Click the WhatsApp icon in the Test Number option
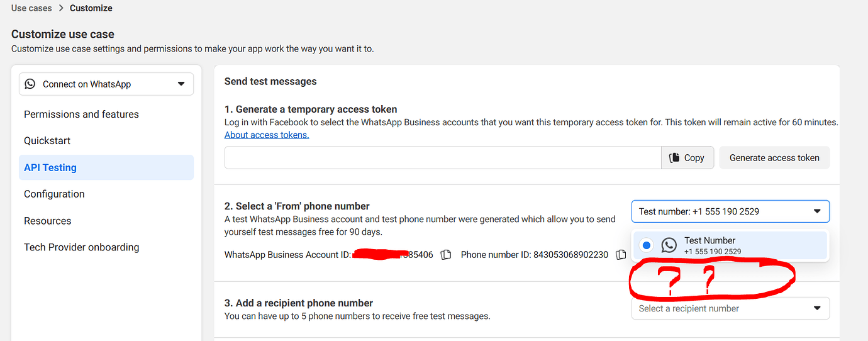The height and width of the screenshot is (341, 868). click(x=669, y=245)
